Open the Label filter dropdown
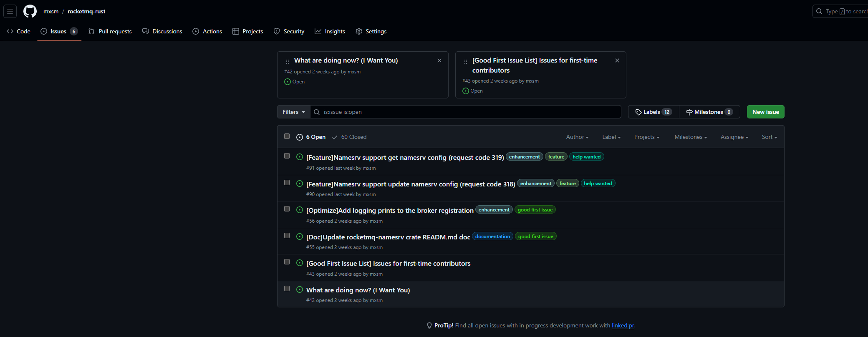 611,137
